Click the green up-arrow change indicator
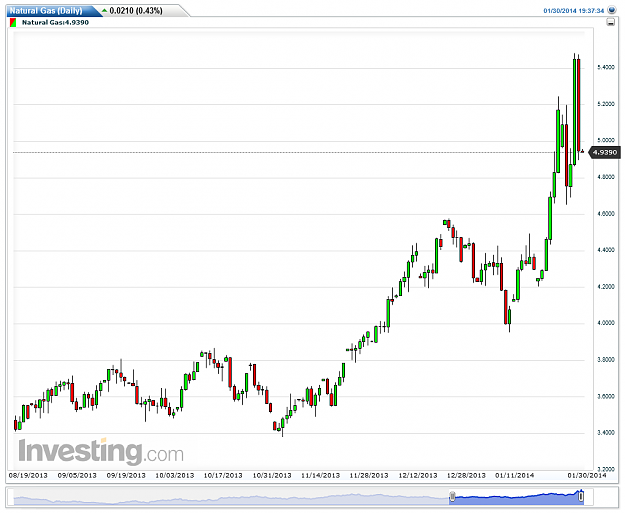The height and width of the screenshot is (513, 625). click(x=105, y=11)
